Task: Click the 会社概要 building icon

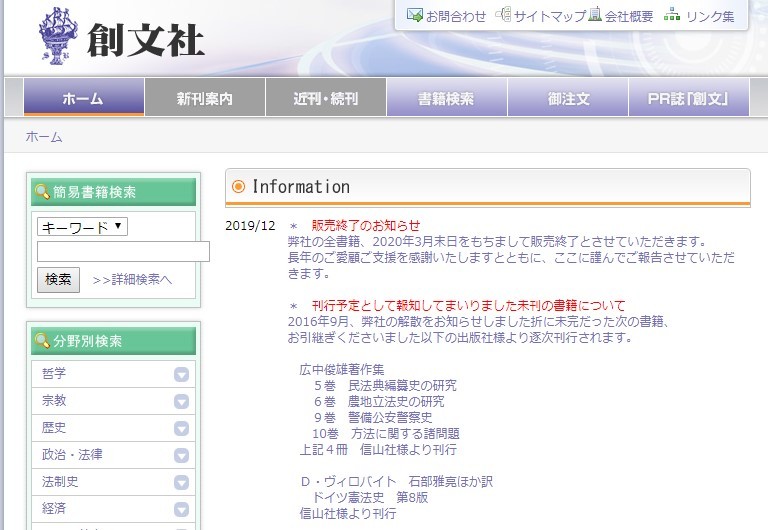Action: coord(595,15)
